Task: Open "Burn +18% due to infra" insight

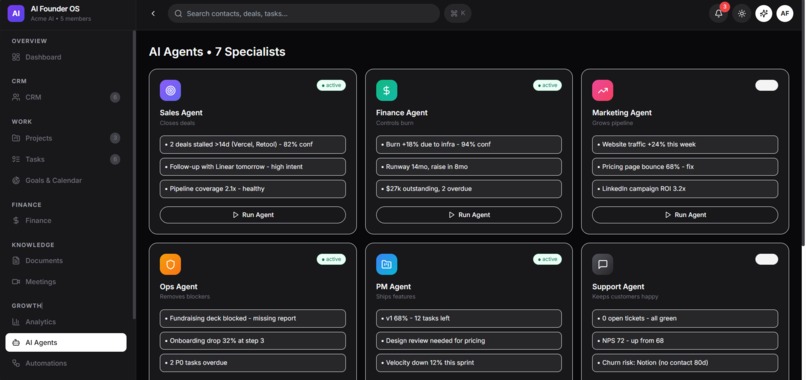Action: coord(469,144)
